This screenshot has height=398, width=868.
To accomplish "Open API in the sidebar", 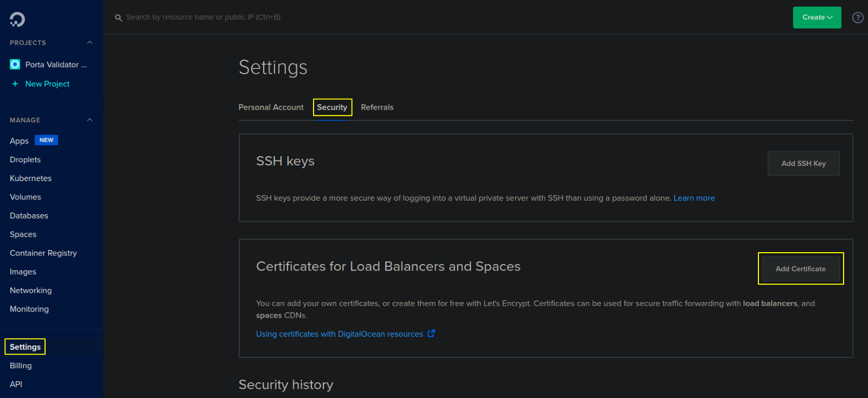I will [x=16, y=384].
